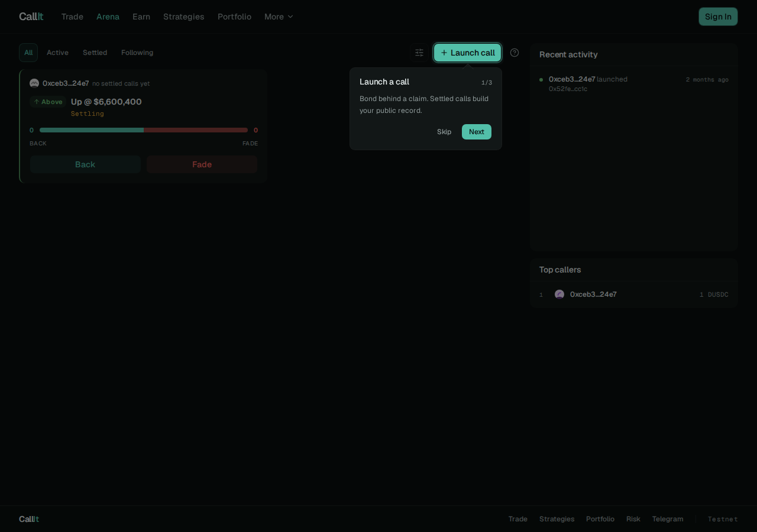Open Risk link in footer
Screen dimensions: 757x532
pos(633,519)
